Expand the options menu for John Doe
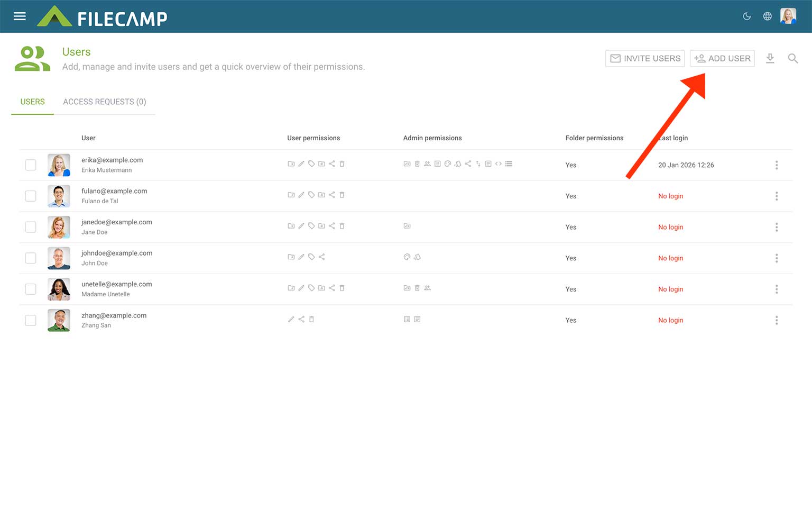The height and width of the screenshot is (508, 812). 776,258
